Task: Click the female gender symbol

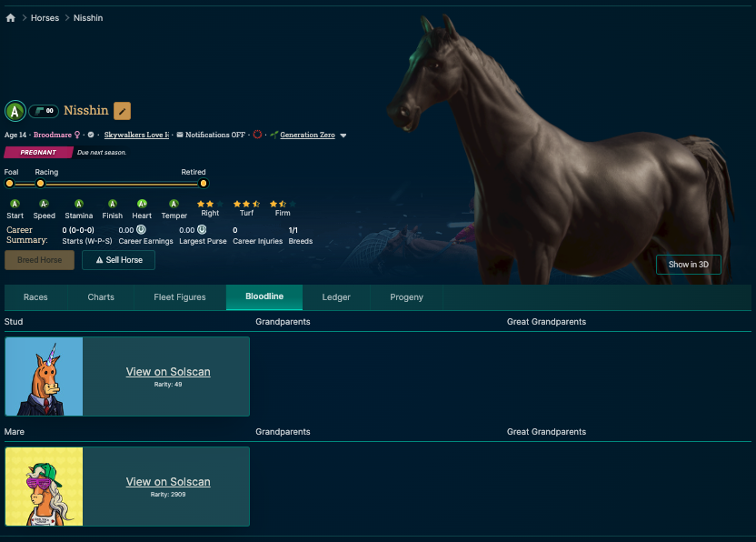Action: (x=76, y=135)
